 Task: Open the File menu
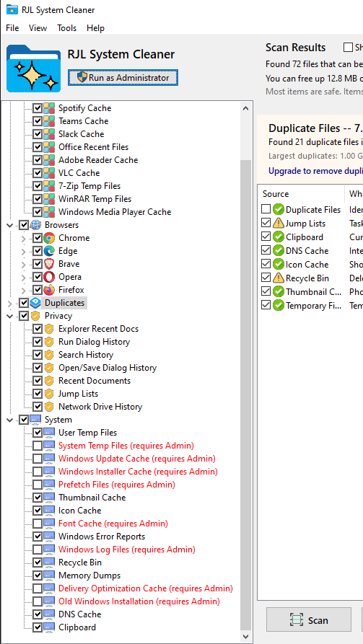[x=12, y=28]
